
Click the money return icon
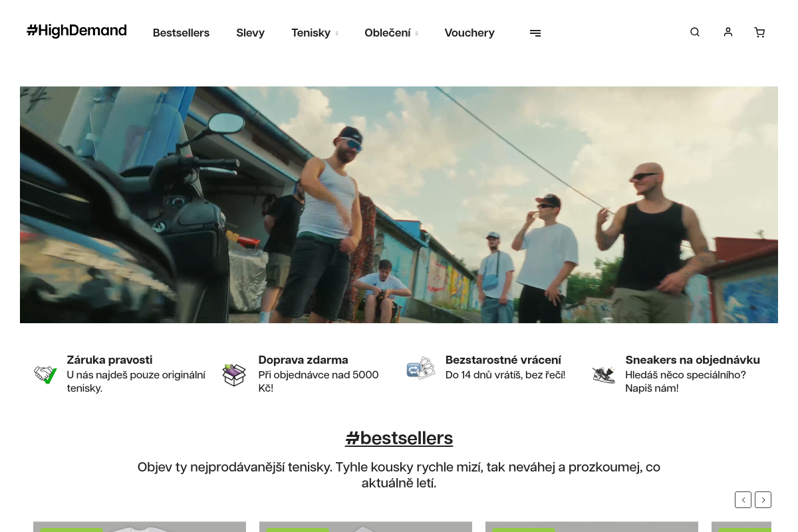click(x=420, y=368)
